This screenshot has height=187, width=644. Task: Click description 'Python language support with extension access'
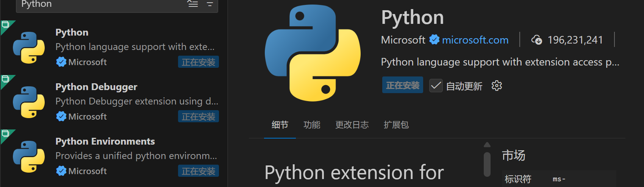[x=500, y=62]
